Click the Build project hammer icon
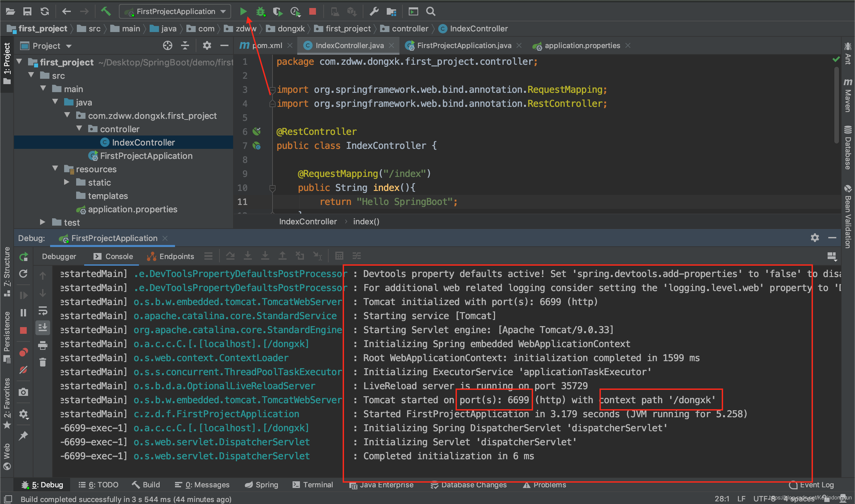855x504 pixels. [x=106, y=12]
